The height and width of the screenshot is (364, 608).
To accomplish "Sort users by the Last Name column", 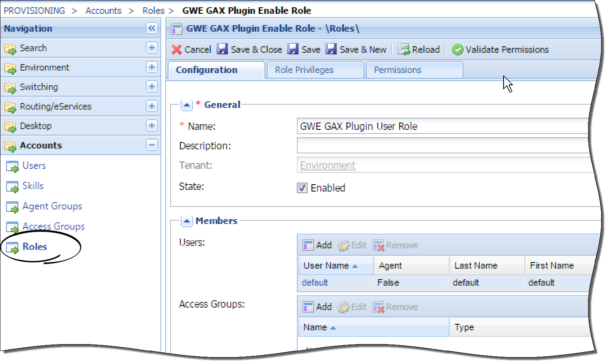I will point(476,265).
